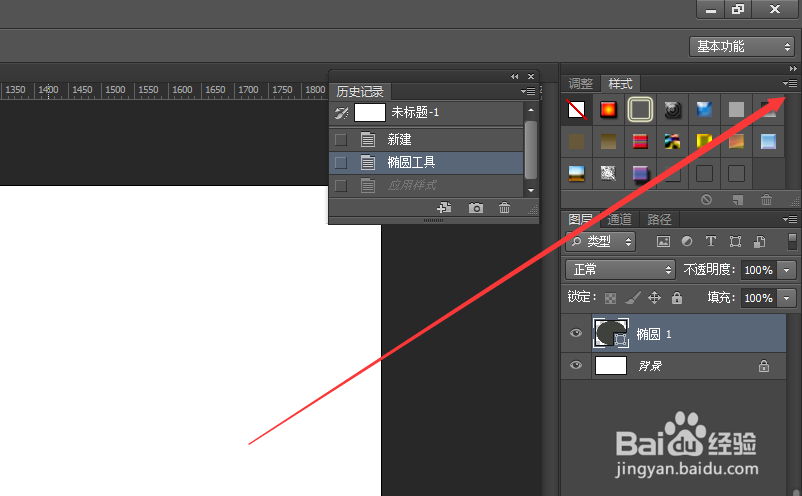This screenshot has height=496, width=802.
Task: Switch to 样式 tab
Action: click(620, 83)
